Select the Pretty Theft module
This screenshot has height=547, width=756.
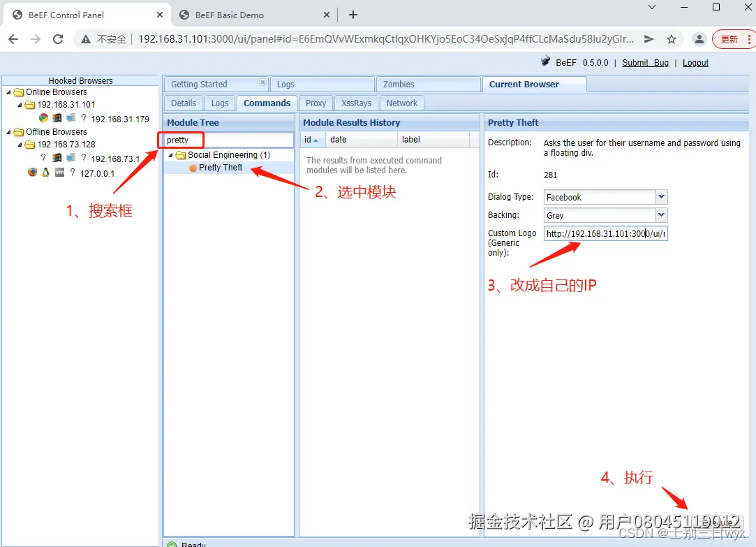pos(221,168)
